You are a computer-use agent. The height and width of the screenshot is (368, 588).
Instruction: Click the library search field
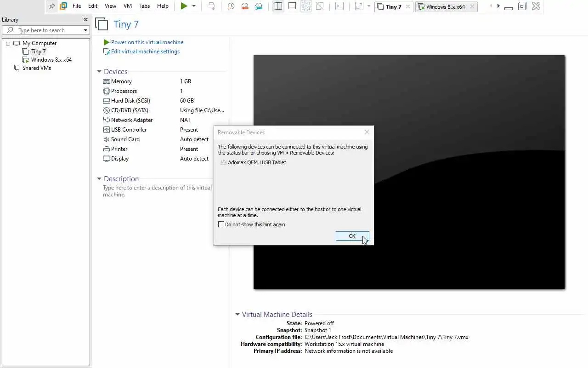click(x=45, y=30)
